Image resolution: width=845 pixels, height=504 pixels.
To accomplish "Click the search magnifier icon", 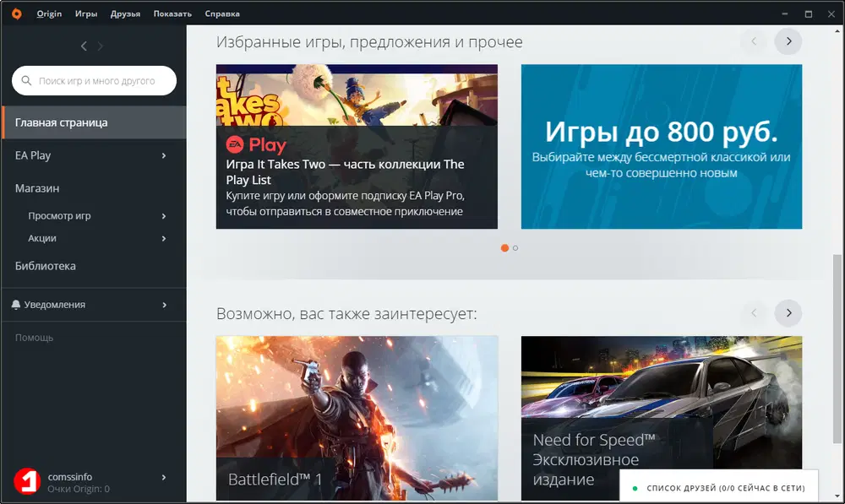I will click(26, 81).
